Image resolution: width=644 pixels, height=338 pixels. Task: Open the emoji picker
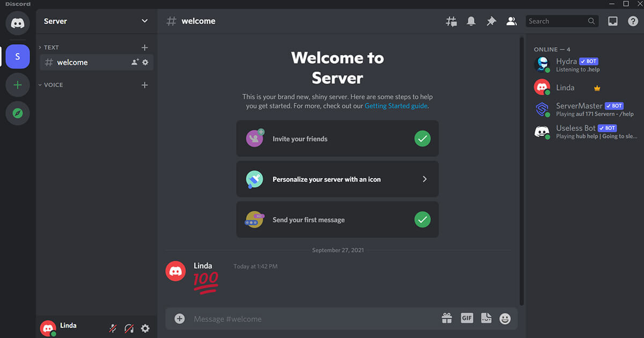(x=505, y=318)
